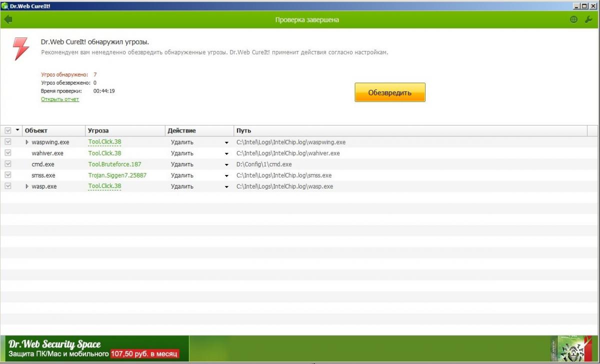The image size is (600, 364).
Task: Click path ending in wasp.exe
Action: (285, 186)
